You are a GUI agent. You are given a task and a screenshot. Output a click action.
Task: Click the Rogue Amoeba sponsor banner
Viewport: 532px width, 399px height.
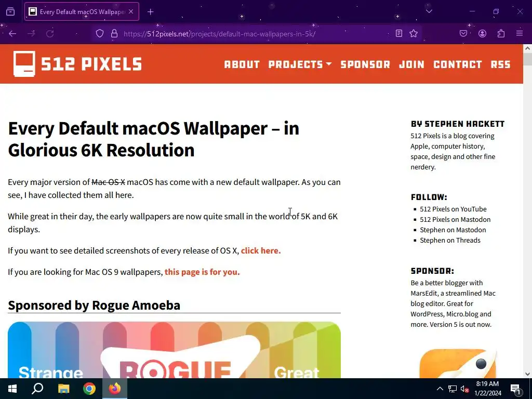click(174, 350)
